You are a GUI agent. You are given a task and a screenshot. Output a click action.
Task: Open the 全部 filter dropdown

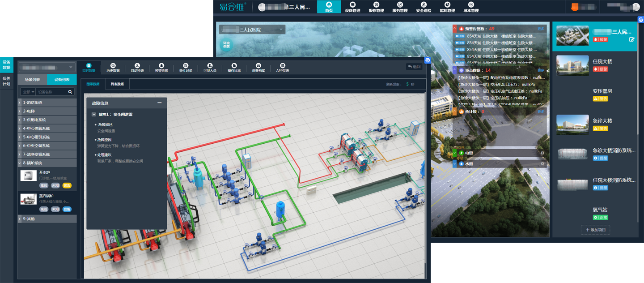tap(27, 92)
